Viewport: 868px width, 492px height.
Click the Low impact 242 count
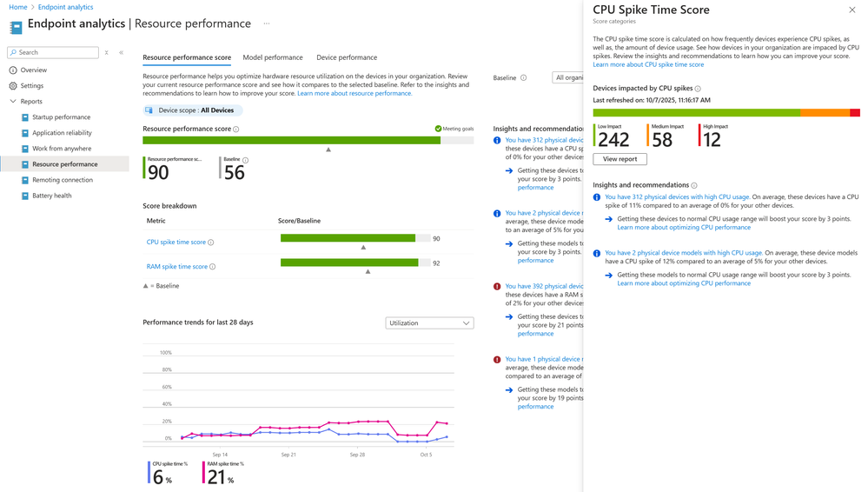point(613,140)
